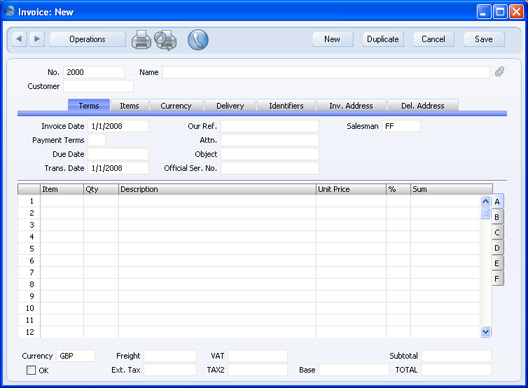
Task: Show flip D of item grid
Action: [497, 248]
